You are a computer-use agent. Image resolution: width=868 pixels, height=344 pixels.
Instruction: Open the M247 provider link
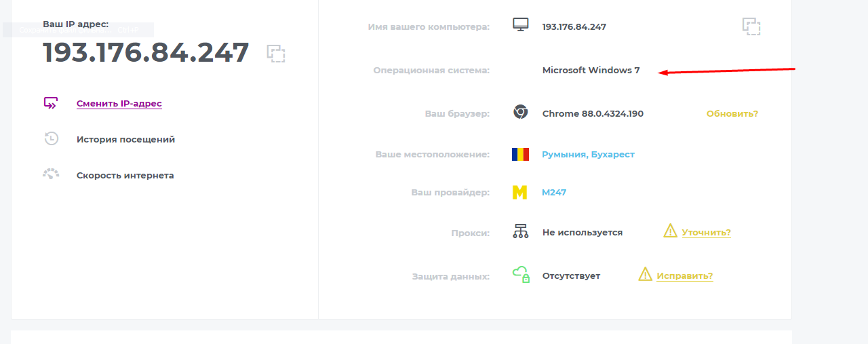(554, 192)
